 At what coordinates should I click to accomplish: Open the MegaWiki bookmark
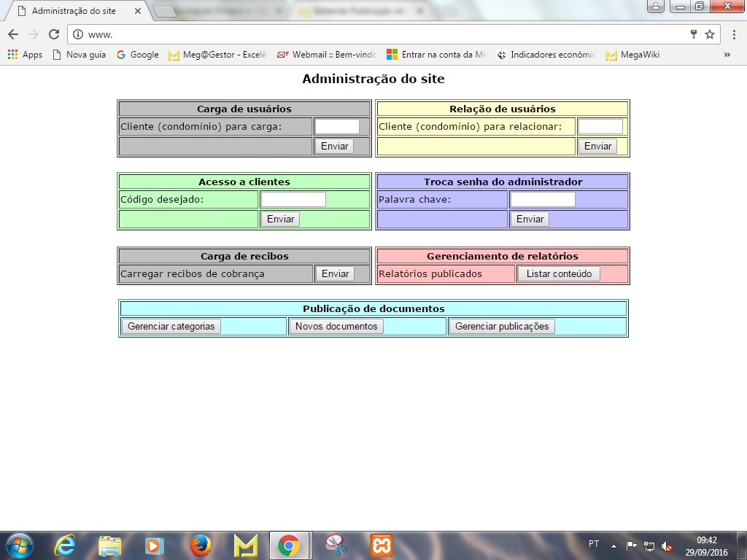632,55
